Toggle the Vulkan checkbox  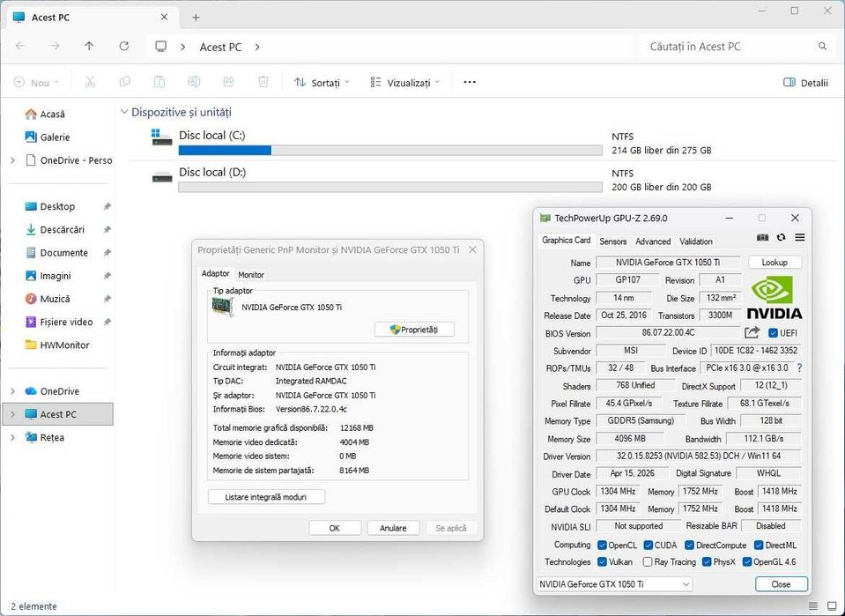click(x=602, y=561)
